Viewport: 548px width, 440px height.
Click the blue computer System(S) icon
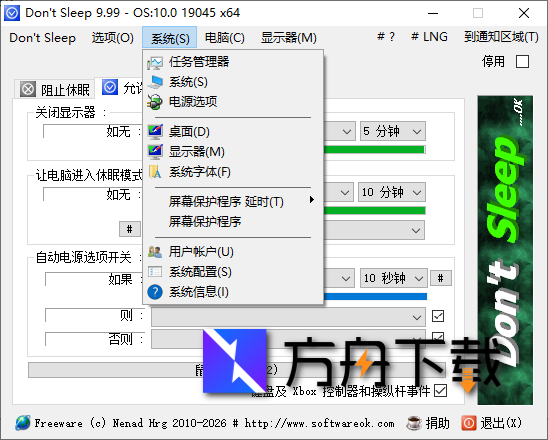click(x=155, y=82)
